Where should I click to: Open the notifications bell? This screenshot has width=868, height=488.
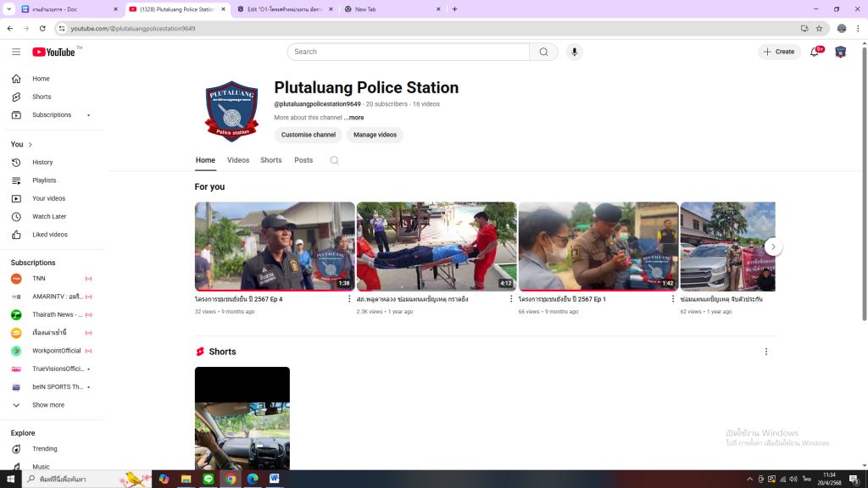[x=815, y=52]
